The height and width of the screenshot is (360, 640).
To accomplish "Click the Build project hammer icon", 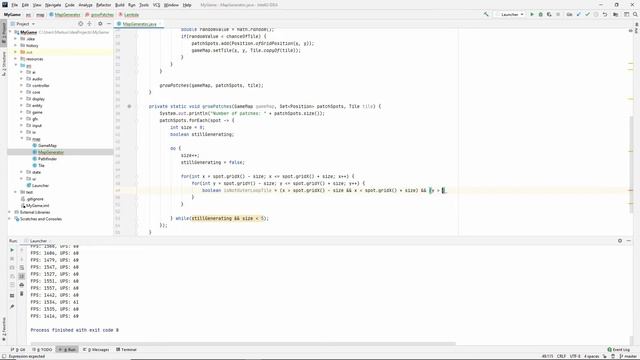I will (486, 15).
